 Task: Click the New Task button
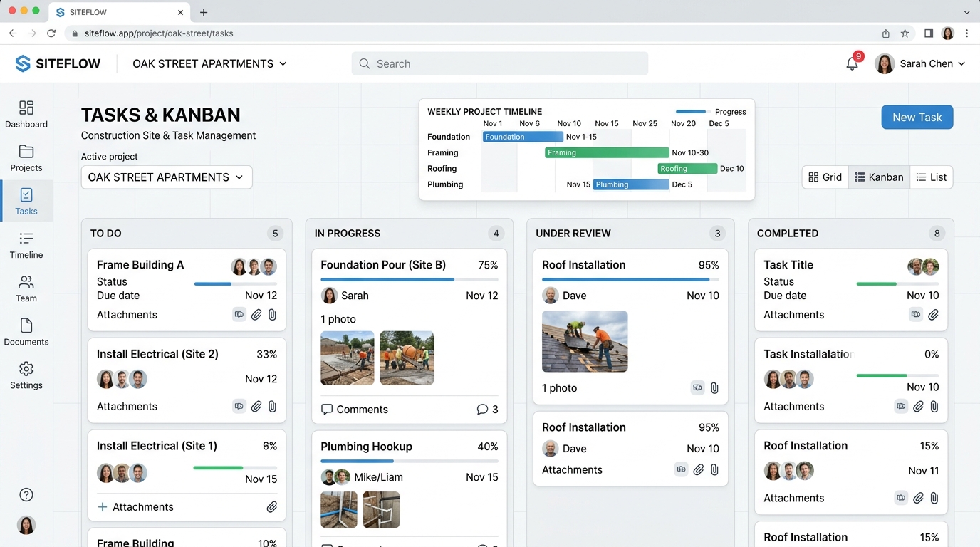(x=917, y=118)
